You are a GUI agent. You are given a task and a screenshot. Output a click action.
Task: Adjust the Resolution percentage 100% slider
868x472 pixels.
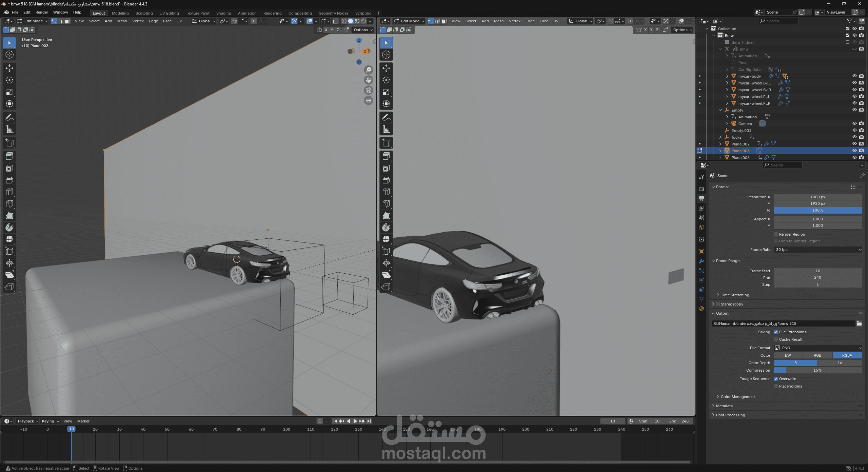(818, 210)
